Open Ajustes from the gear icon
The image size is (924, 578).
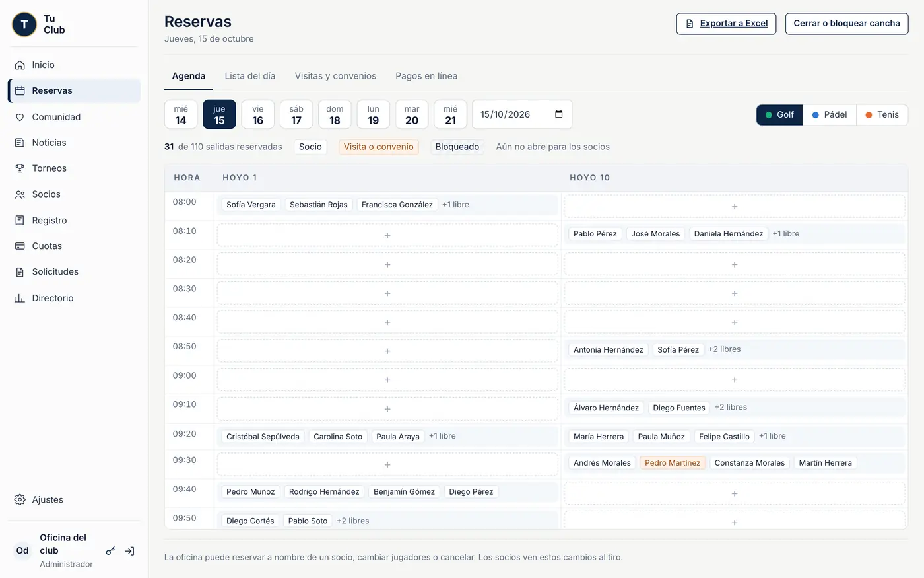pos(20,499)
